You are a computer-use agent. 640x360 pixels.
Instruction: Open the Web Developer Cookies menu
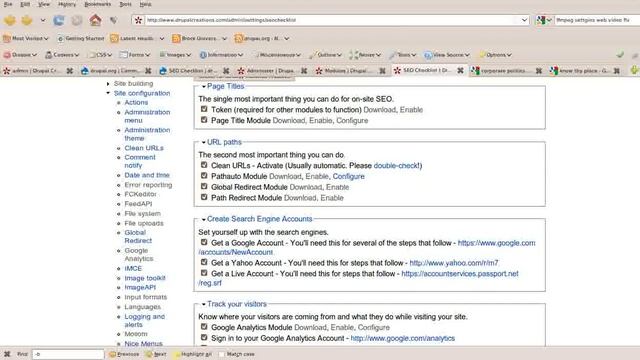[x=62, y=55]
